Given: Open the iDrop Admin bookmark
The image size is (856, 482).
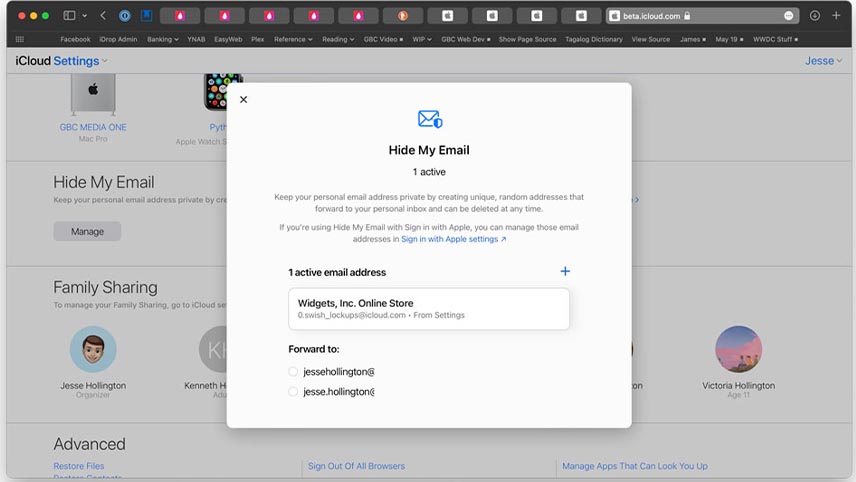Looking at the screenshot, I should tap(118, 39).
